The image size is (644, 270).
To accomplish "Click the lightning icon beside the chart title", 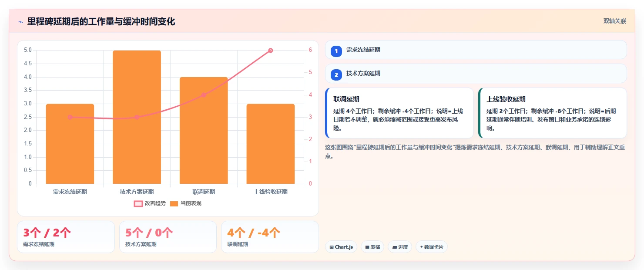I will (20, 22).
